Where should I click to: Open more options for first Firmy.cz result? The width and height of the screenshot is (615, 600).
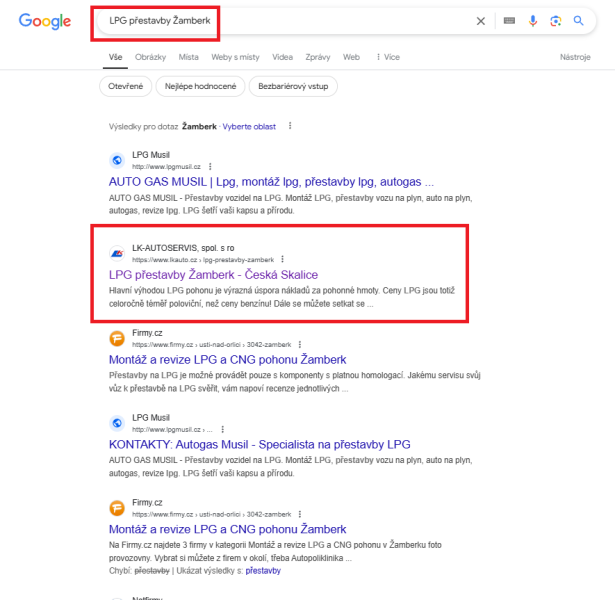click(x=300, y=344)
